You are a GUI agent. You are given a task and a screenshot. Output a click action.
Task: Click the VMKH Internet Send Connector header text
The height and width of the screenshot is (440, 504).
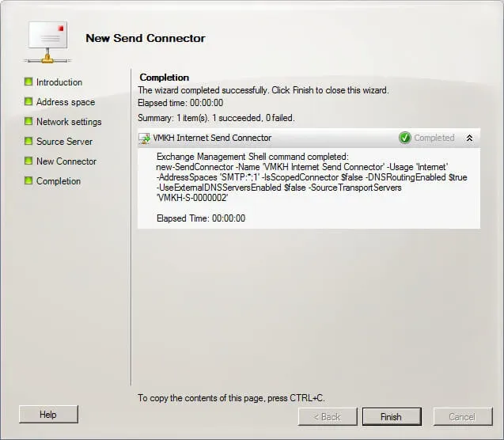click(x=212, y=138)
